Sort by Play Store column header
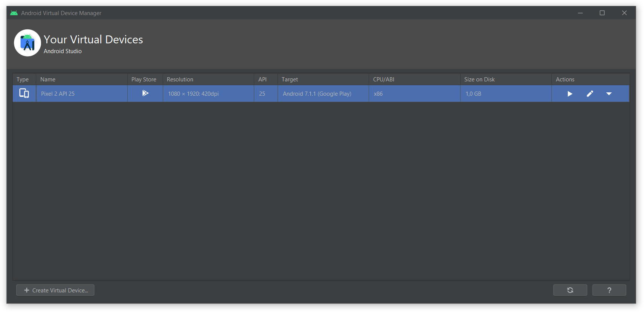644x312 pixels. point(145,80)
